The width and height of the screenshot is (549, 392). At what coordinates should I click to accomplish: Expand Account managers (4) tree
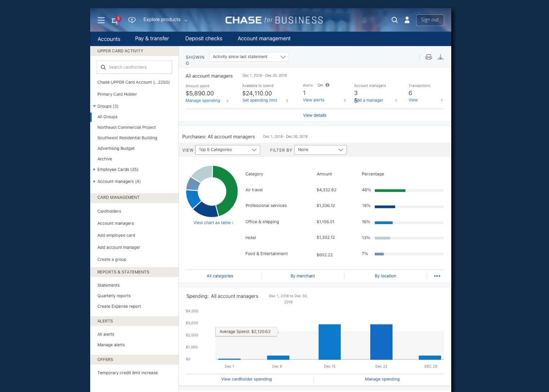(94, 181)
